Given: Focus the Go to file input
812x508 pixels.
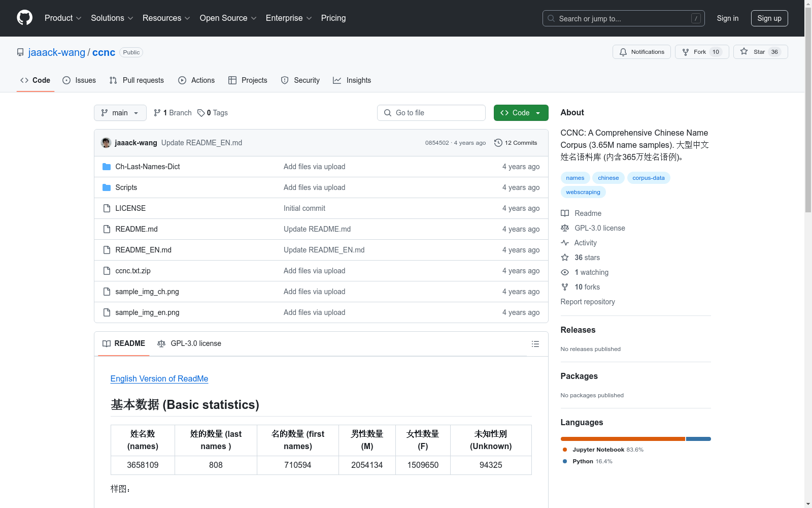Looking at the screenshot, I should pyautogui.click(x=431, y=113).
